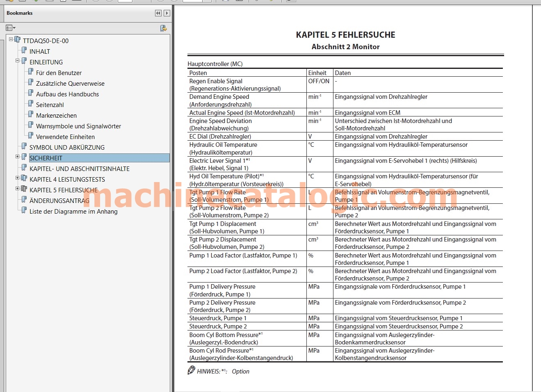Click the bookmark icon beside Aufbau des Handbuchs

30,93
